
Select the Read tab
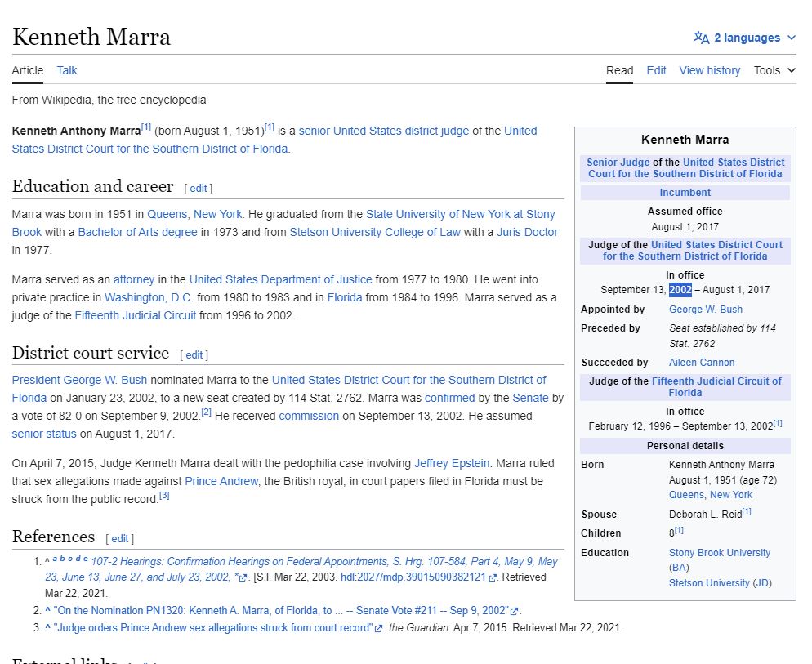pyautogui.click(x=619, y=70)
